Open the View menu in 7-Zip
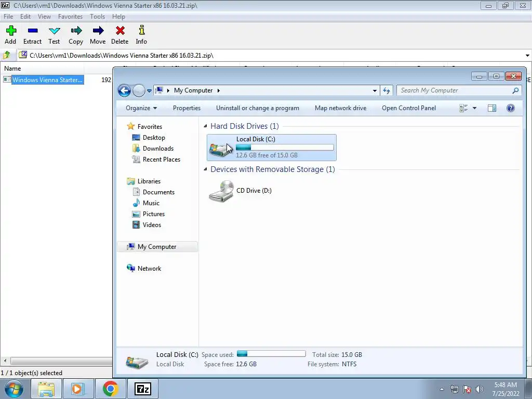 (44, 16)
